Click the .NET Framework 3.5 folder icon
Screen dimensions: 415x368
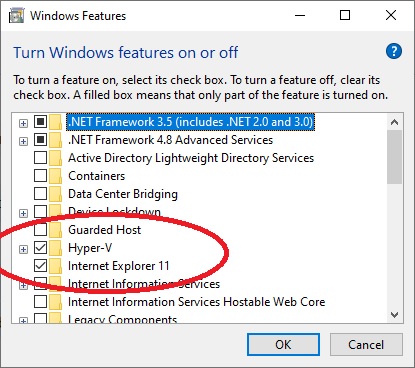(x=56, y=122)
